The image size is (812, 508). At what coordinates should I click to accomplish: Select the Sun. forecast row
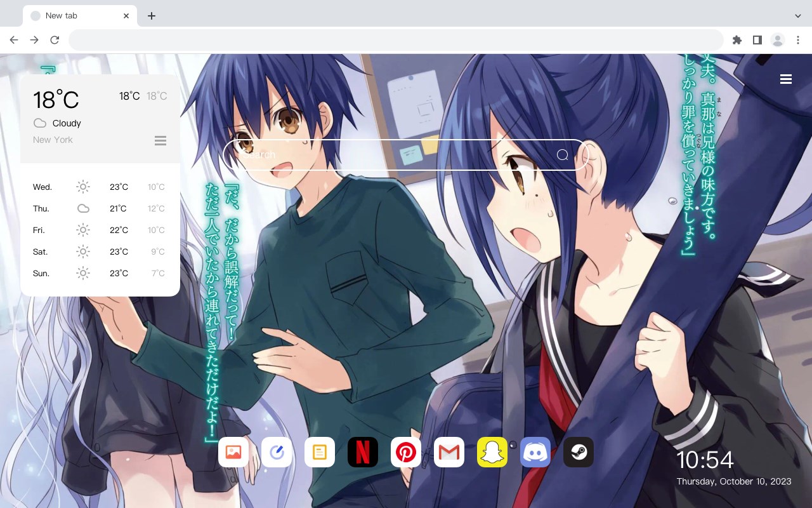[100, 273]
